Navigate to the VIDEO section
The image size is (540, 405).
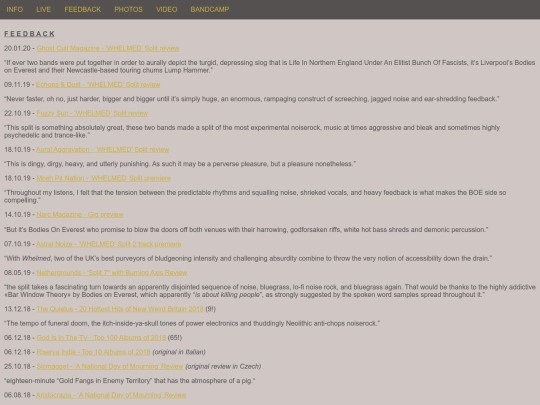pyautogui.click(x=167, y=9)
